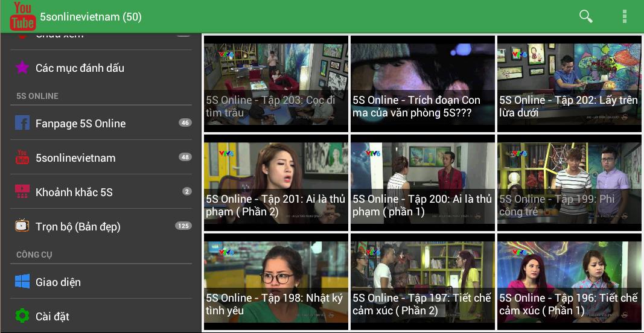Open Trọn bộ (Bản đẹp) playlist
The height and width of the screenshot is (333, 644).
[x=78, y=226]
